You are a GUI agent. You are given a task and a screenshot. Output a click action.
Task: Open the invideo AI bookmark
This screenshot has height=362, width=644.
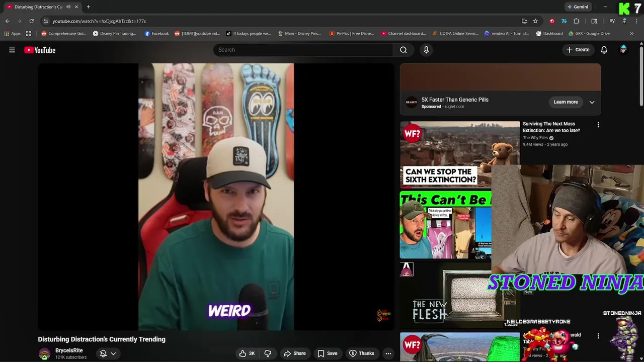pos(507,34)
